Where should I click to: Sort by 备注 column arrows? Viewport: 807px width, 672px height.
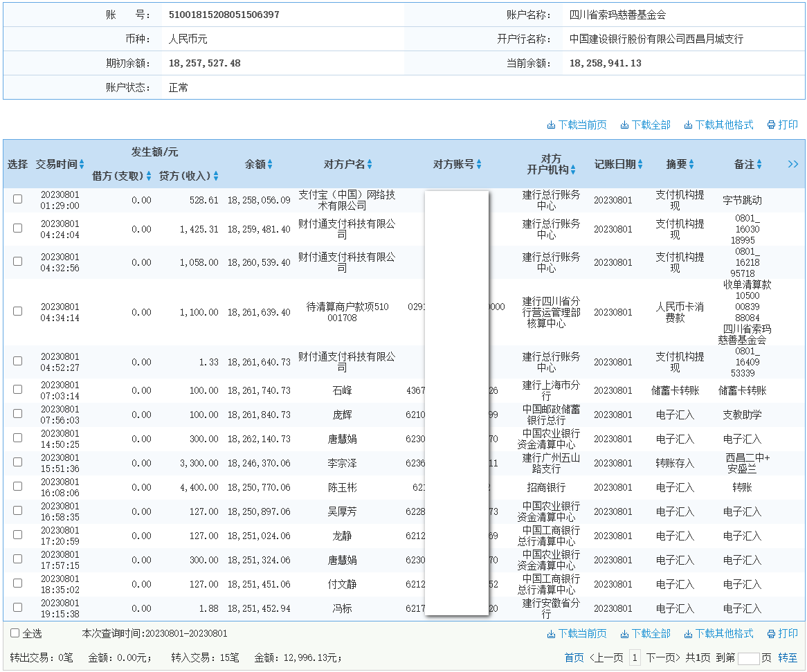tap(759, 164)
